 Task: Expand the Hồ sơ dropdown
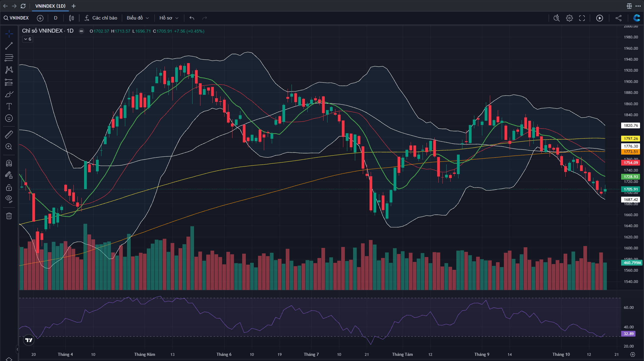point(169,18)
